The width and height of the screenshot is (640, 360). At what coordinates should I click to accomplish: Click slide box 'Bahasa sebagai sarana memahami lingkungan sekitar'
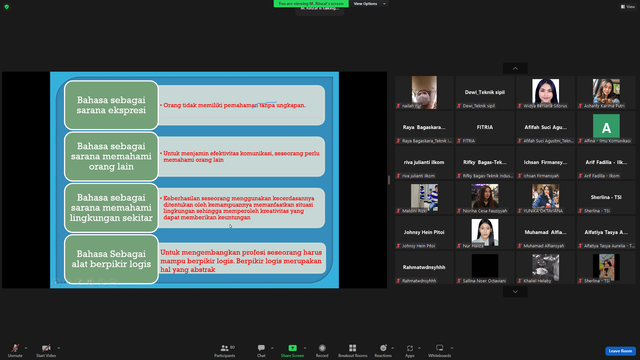111,208
